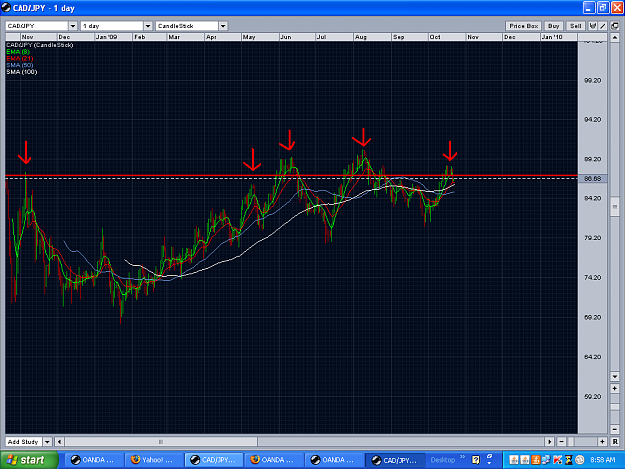Click horizontal zoom in plus button
This screenshot has width=625, height=469.
coord(602,442)
